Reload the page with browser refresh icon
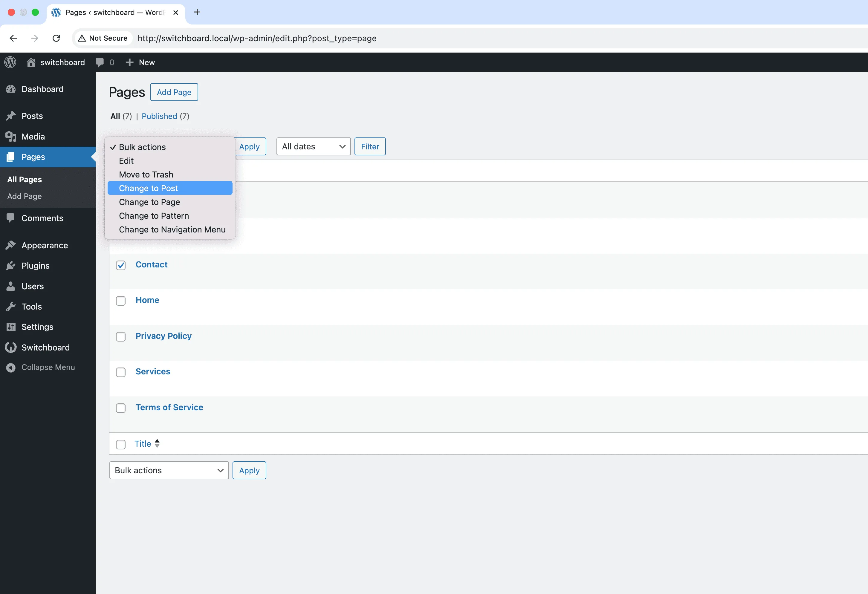 click(x=56, y=38)
